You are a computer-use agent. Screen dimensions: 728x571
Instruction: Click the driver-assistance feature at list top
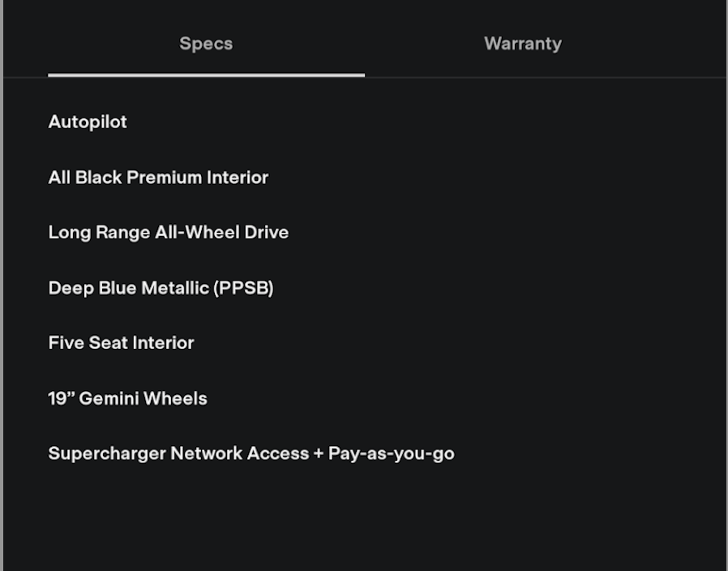pyautogui.click(x=88, y=122)
